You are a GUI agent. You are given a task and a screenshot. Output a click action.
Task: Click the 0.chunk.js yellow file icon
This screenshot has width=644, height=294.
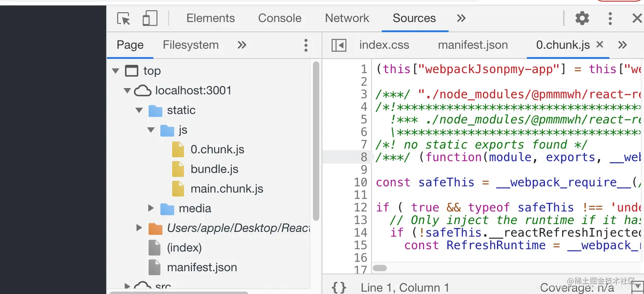coord(178,150)
